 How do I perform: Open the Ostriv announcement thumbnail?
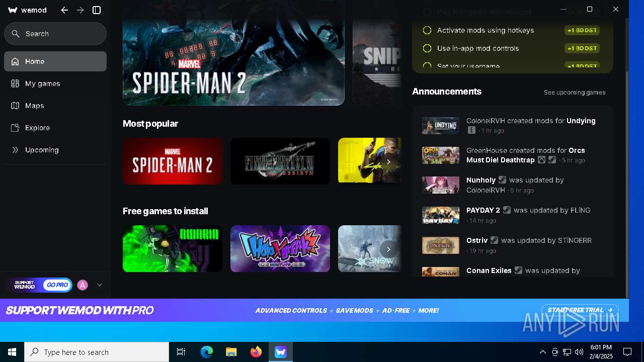pos(441,245)
